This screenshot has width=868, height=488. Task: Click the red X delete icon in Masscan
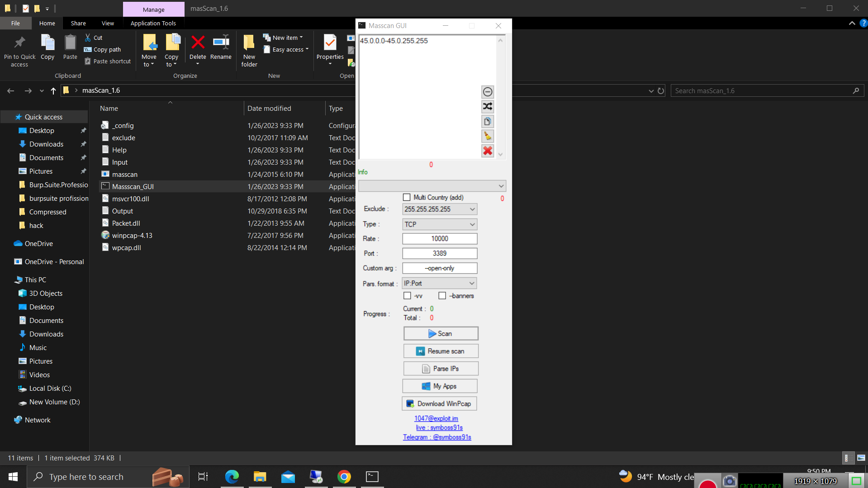[487, 151]
